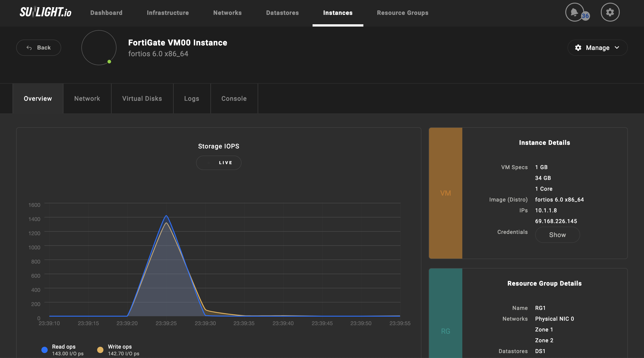Click IP address 69.168.226.145
The width and height of the screenshot is (644, 358).
pos(556,221)
